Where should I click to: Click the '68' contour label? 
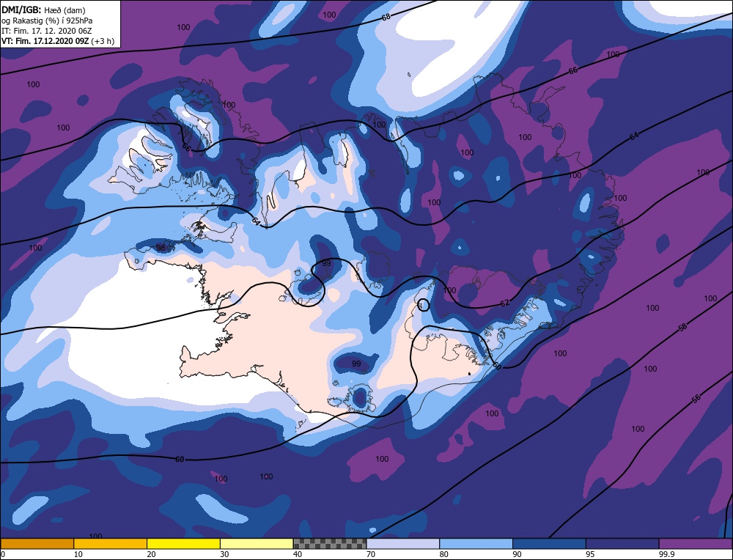tap(386, 18)
